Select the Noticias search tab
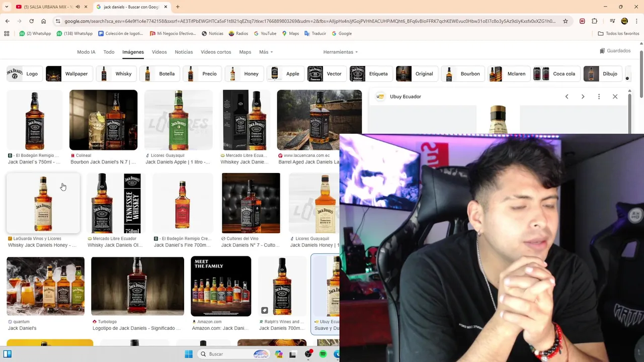This screenshot has height=362, width=644. pos(184,52)
